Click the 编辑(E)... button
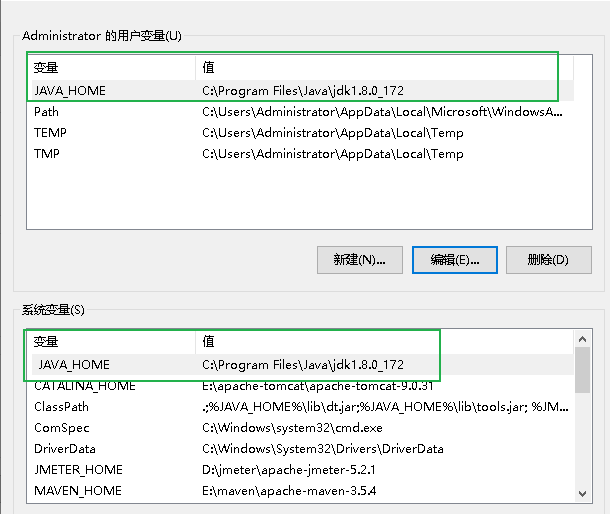Image resolution: width=610 pixels, height=514 pixels. coord(455,260)
